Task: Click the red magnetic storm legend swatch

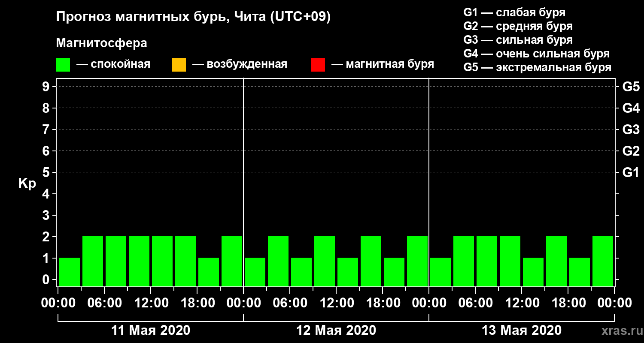Action: point(318,64)
